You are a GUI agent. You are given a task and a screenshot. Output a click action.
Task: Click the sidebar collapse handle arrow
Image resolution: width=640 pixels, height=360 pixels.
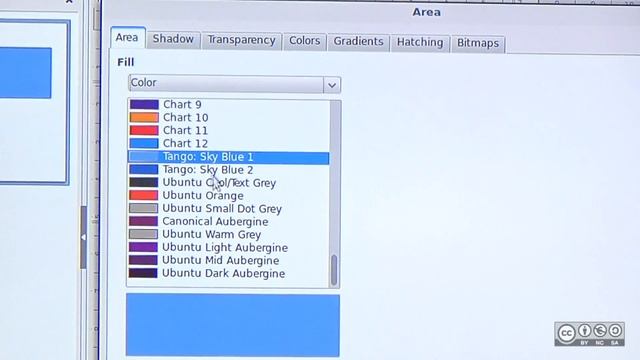click(83, 237)
